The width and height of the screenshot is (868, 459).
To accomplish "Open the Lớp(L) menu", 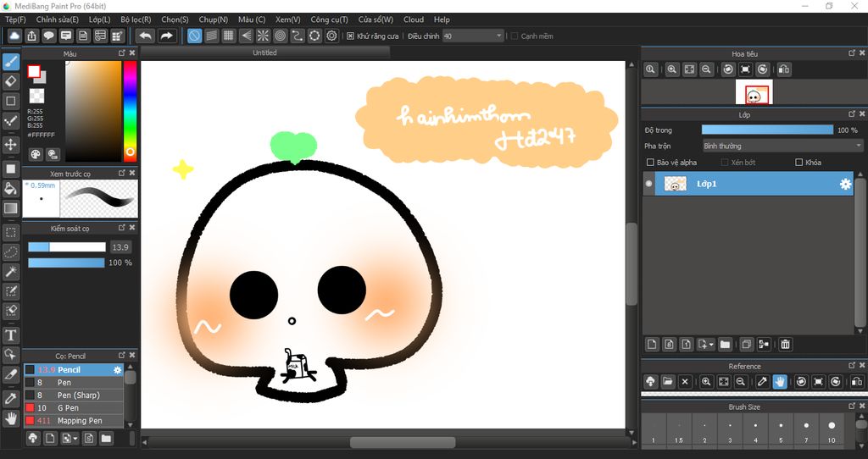I will coord(100,19).
